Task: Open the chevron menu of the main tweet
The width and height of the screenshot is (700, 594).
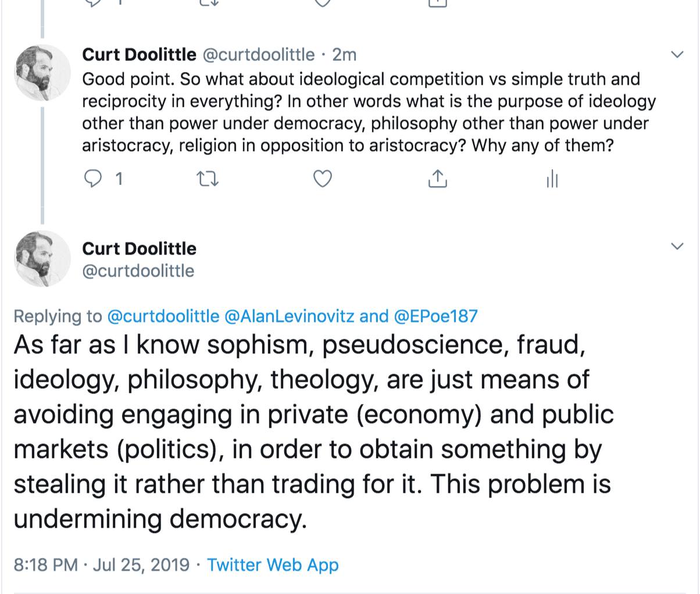Action: (x=677, y=247)
